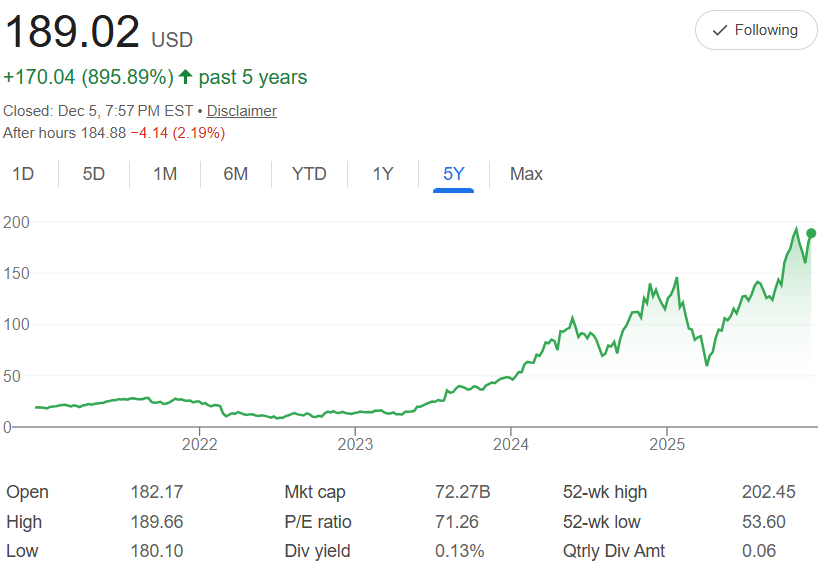Select the YTD chart tab
Image resolution: width=827 pixels, height=566 pixels.
point(309,174)
